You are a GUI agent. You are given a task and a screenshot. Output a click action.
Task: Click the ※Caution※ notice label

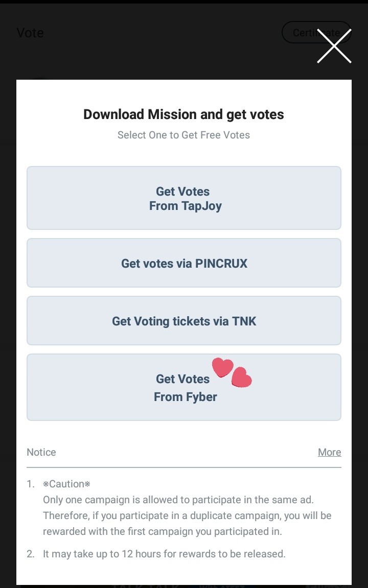tap(66, 484)
